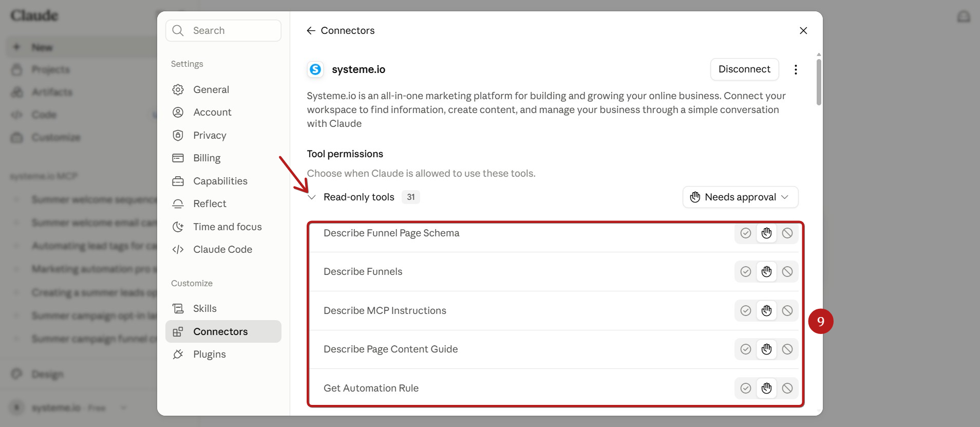Open the three-dot menu next to Disconnect
The image size is (980, 427).
(796, 69)
